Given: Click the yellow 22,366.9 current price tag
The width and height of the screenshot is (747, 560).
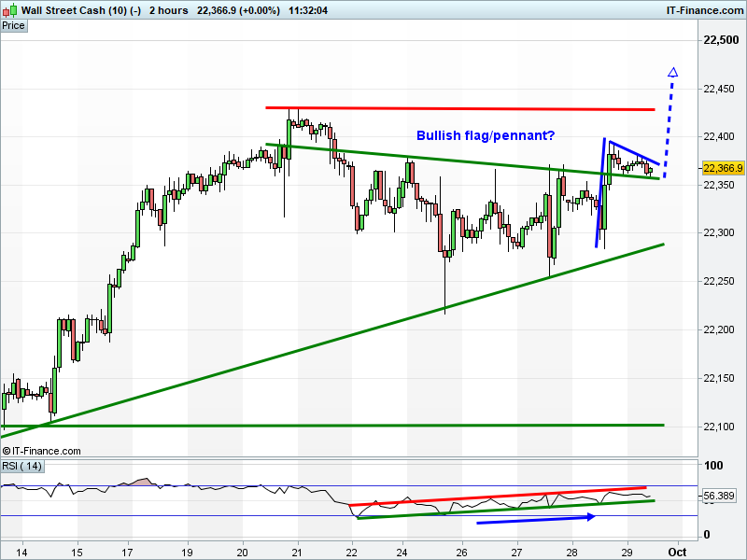Looking at the screenshot, I should (x=723, y=168).
